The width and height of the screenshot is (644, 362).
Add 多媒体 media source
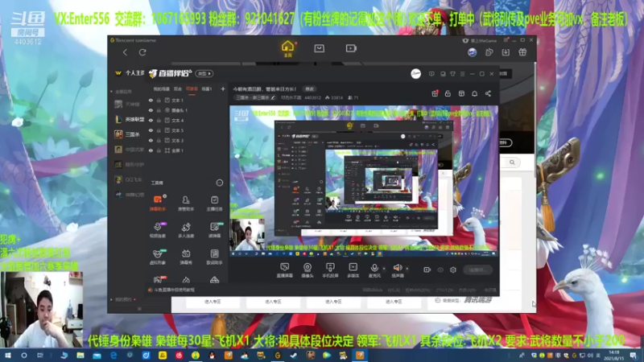(353, 270)
